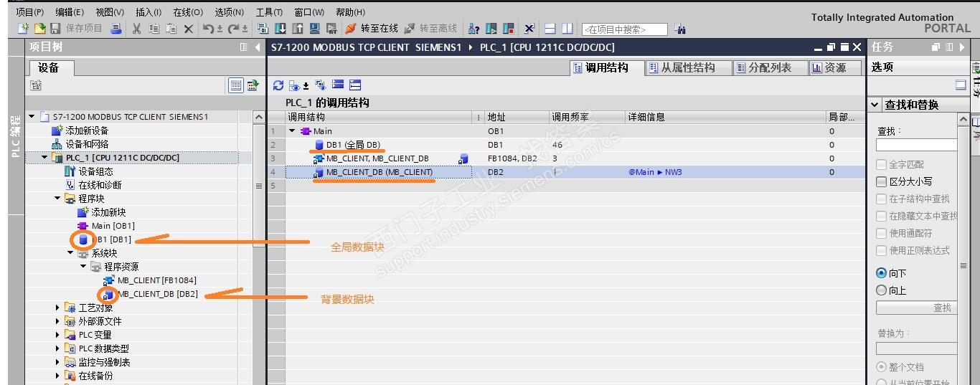Collapse the PLC_1 node in project tree

(44, 158)
